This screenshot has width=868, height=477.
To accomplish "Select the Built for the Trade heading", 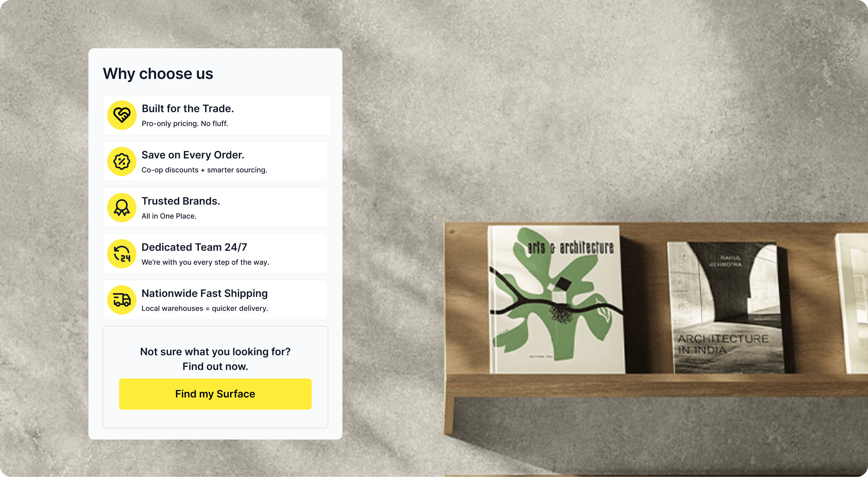I will tap(188, 109).
